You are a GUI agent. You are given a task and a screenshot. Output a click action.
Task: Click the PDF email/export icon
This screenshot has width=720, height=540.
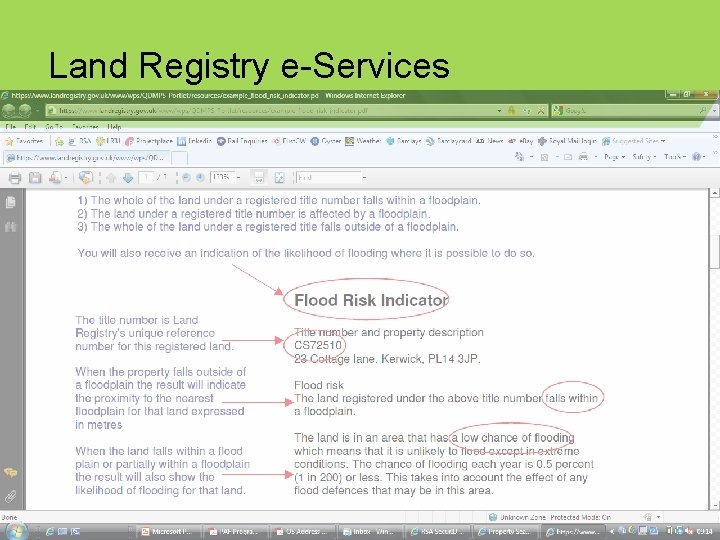[x=55, y=178]
